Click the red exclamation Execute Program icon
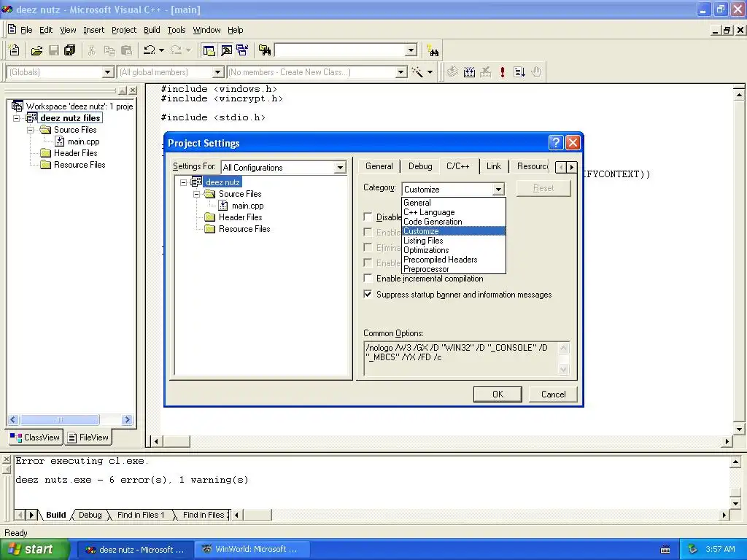Viewport: 747px width, 560px height. click(502, 72)
